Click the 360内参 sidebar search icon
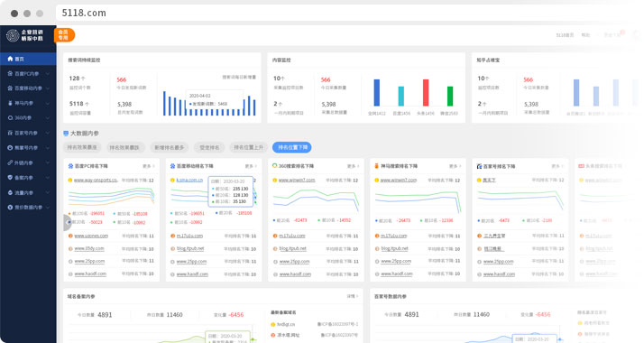 coord(10,118)
